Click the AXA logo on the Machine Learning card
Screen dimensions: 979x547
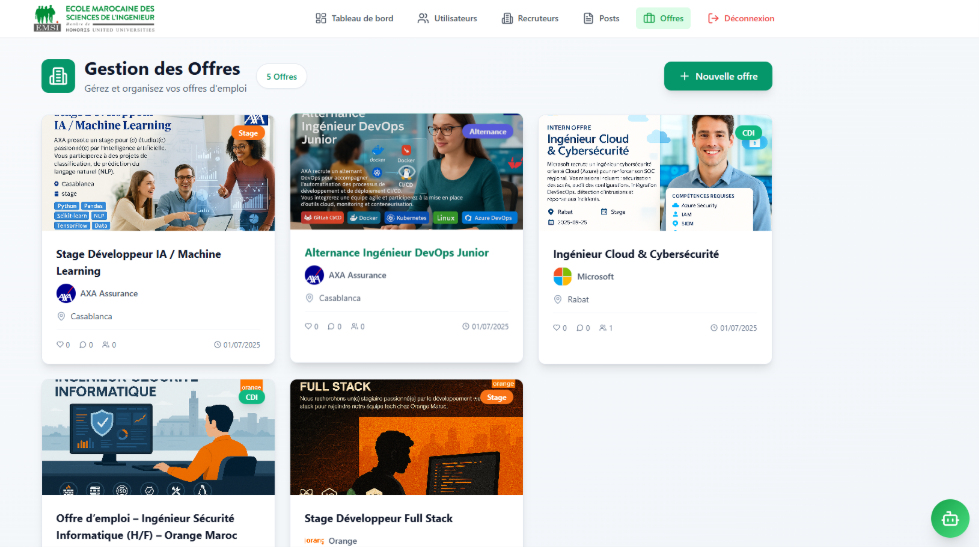point(66,293)
